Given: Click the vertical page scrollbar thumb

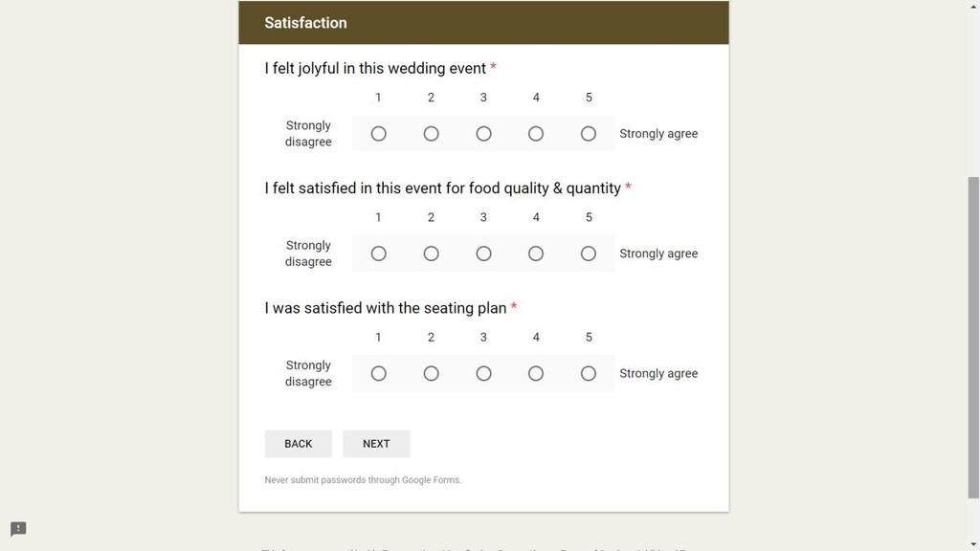Looking at the screenshot, I should pos(973,338).
